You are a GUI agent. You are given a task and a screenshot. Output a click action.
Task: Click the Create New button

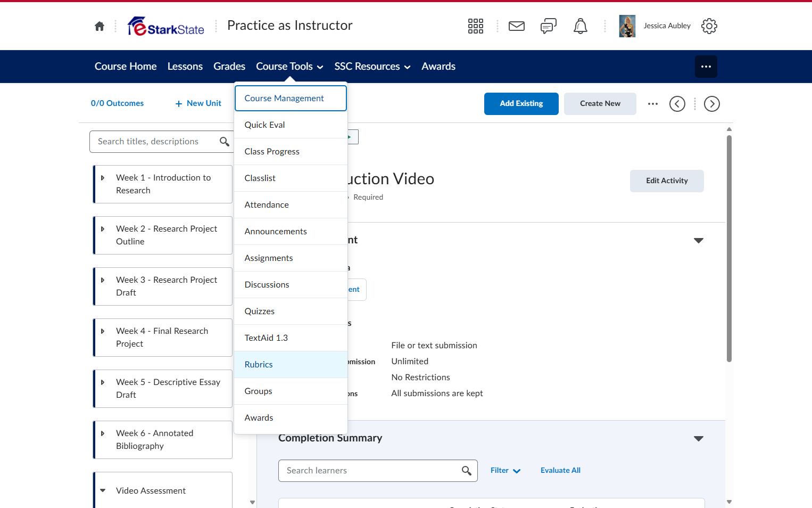point(600,104)
